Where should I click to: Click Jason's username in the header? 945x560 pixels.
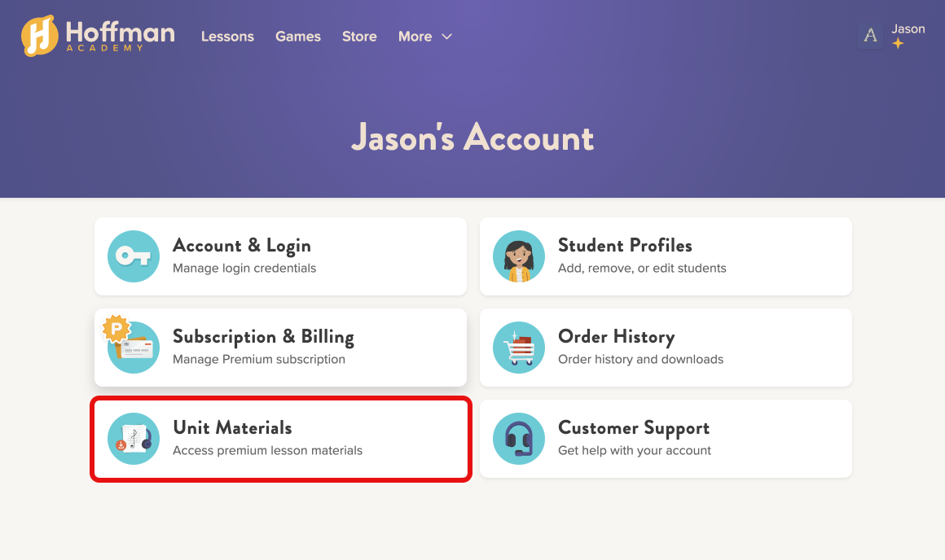click(x=908, y=29)
